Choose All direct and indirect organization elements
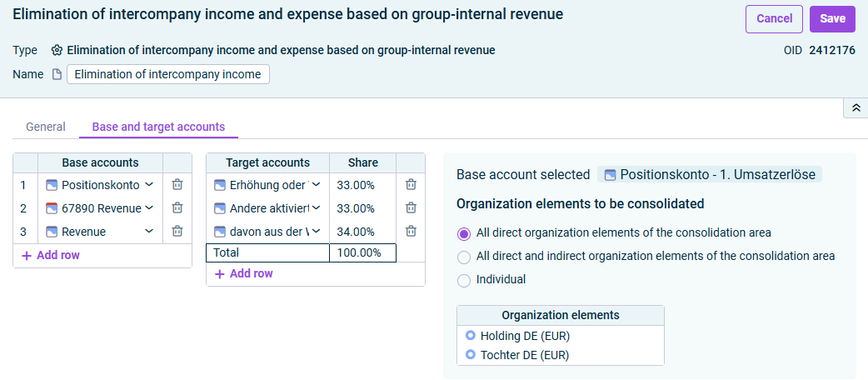Viewport: 868px width, 380px height. [464, 257]
